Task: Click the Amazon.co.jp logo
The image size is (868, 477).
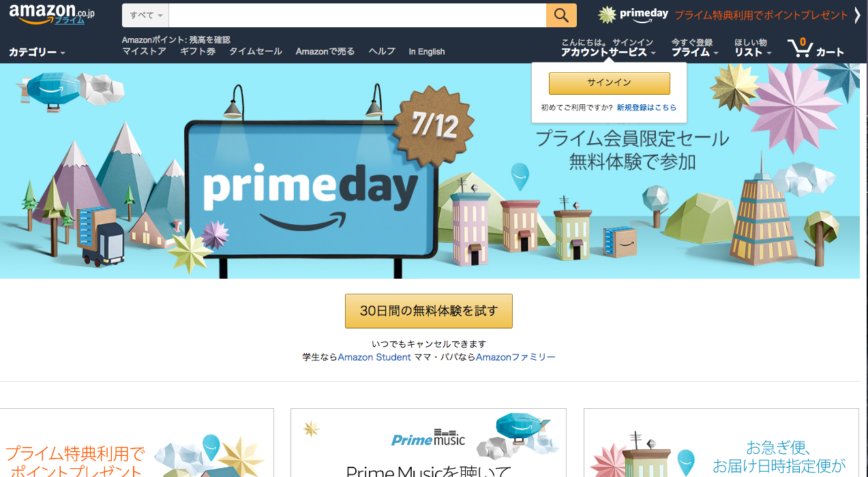Action: pos(52,14)
